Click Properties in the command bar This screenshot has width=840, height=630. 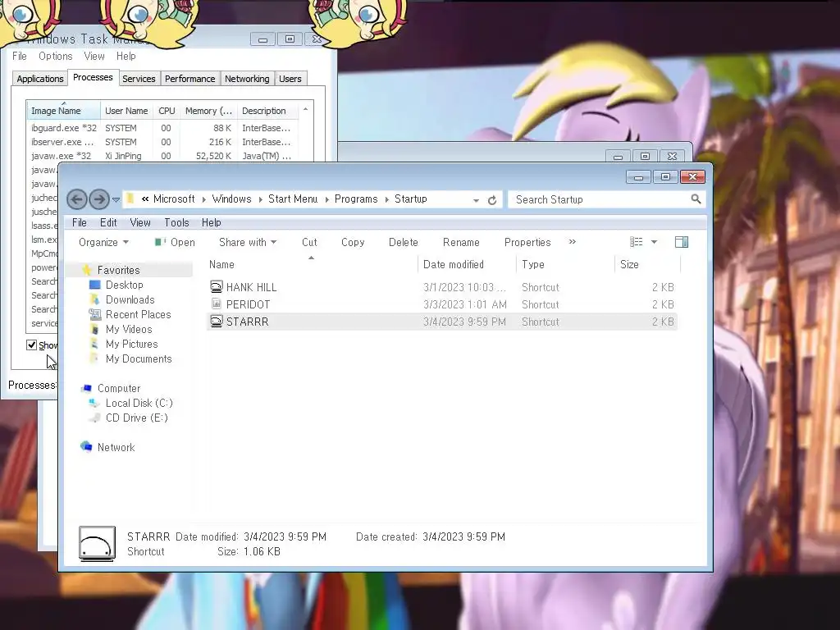527,242
